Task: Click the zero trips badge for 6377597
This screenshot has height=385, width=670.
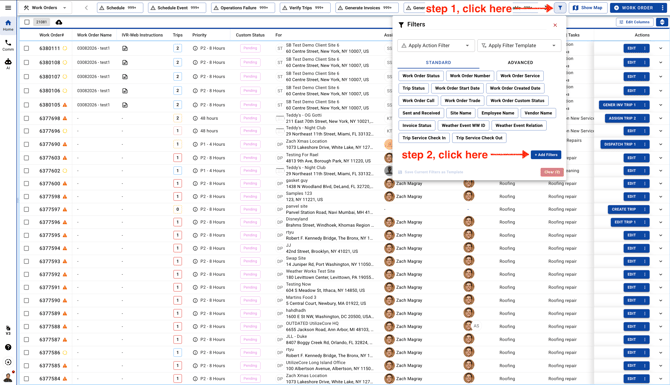Action: [177, 209]
